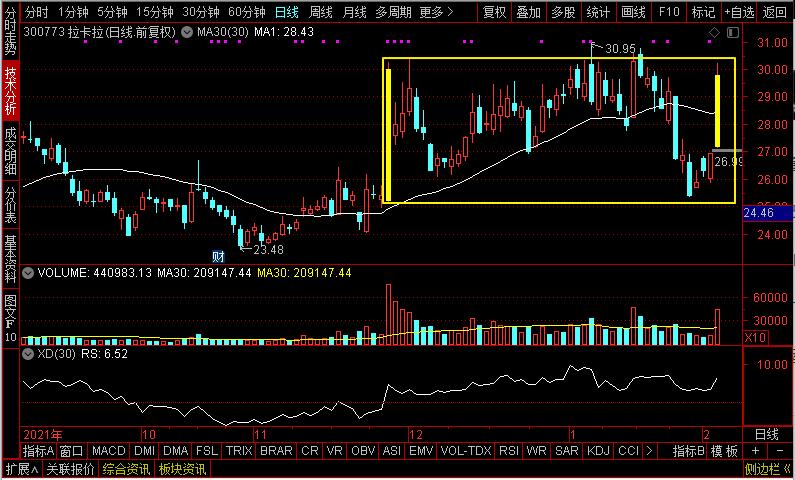Viewport: 795px width, 480px height.
Task: Add stock to watchlist with +自选
Action: tap(739, 12)
